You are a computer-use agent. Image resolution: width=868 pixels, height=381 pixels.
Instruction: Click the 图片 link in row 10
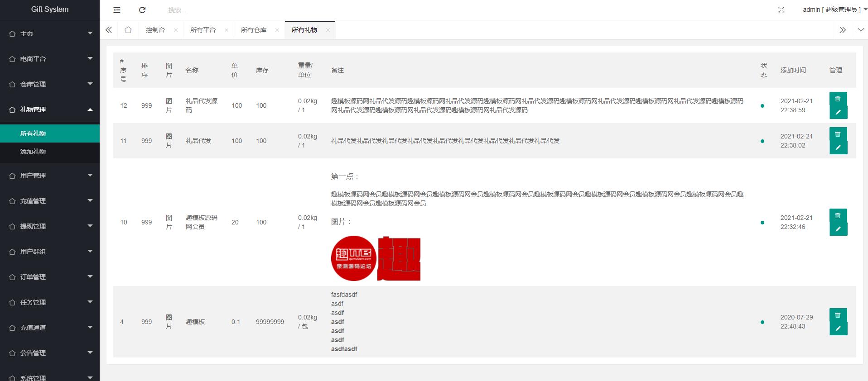pos(169,222)
